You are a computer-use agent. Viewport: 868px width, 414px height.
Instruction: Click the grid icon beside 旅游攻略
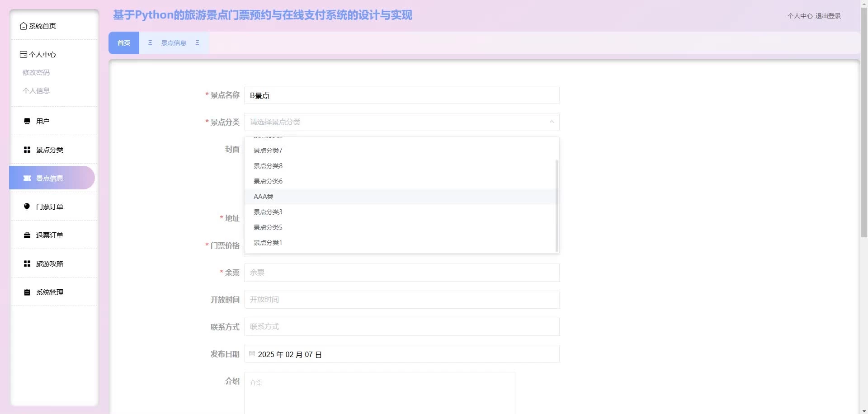(x=27, y=263)
